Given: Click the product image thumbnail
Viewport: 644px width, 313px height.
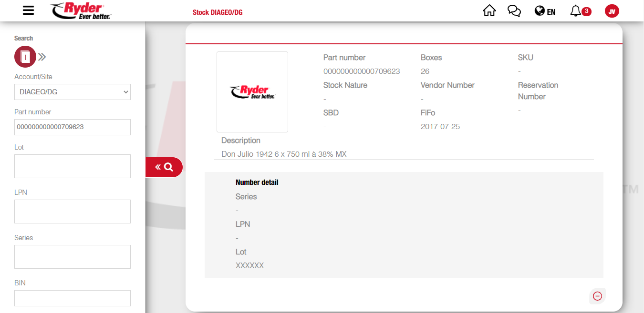Looking at the screenshot, I should [252, 92].
